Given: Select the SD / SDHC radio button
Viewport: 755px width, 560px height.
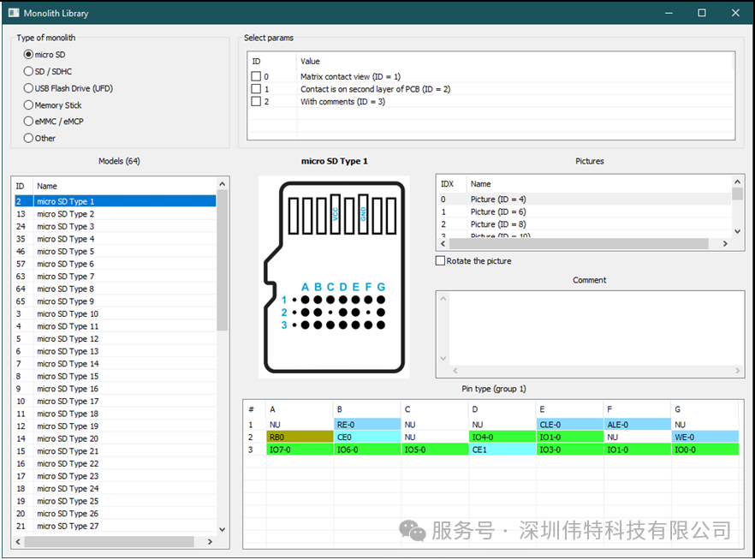Looking at the screenshot, I should pos(29,71).
